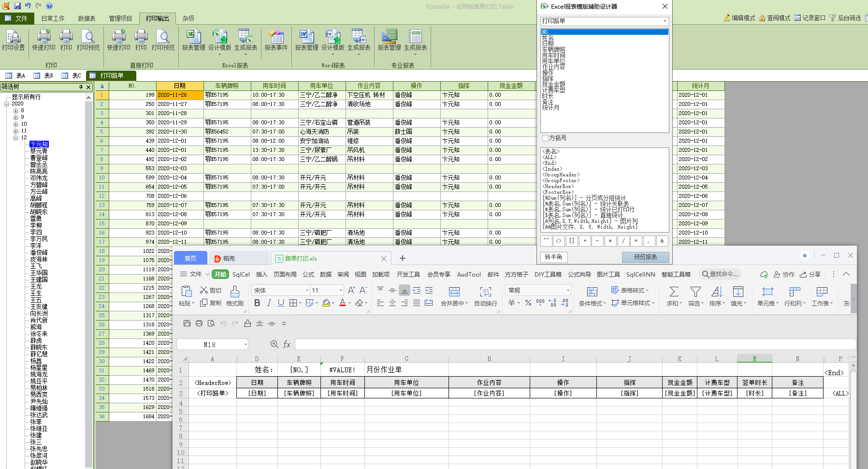Image resolution: width=868 pixels, height=469 pixels.
Task: Open Foxtable 文件 menu
Action: (x=17, y=18)
